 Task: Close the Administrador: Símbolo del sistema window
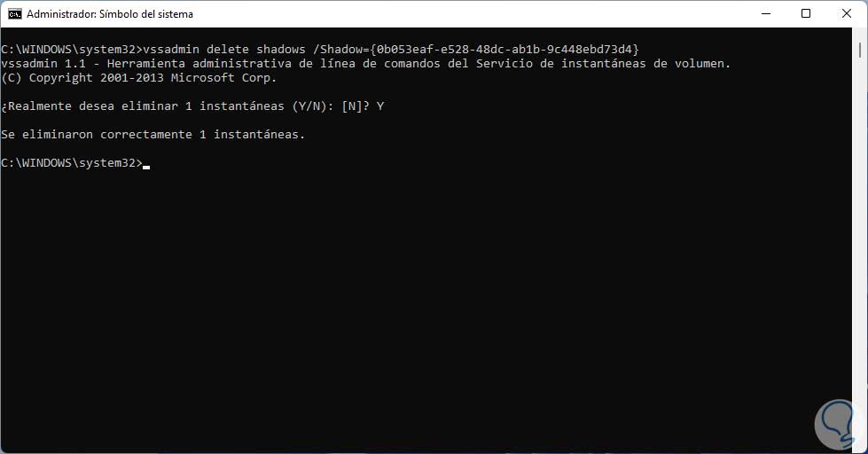[847, 14]
